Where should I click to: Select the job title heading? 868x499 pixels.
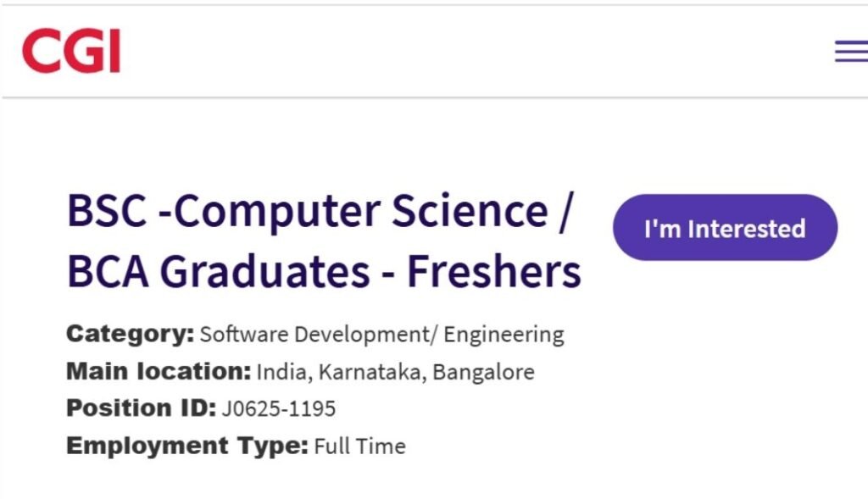pyautogui.click(x=322, y=241)
